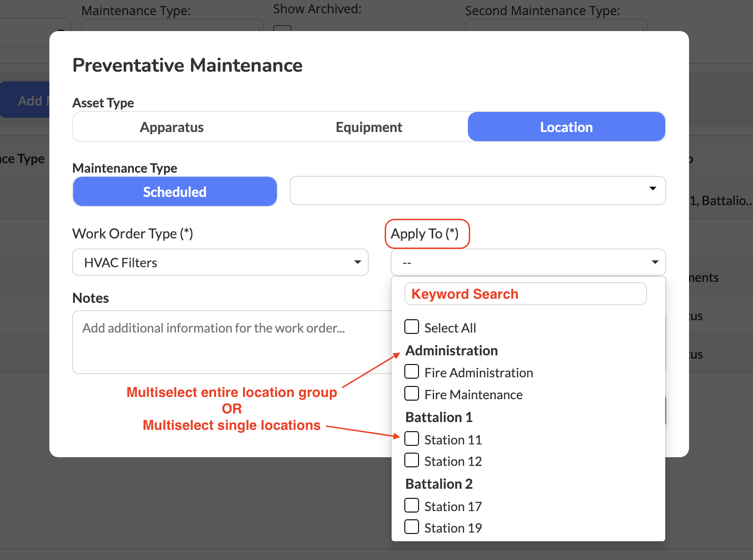Check the Station 17 checkbox

[x=412, y=506]
